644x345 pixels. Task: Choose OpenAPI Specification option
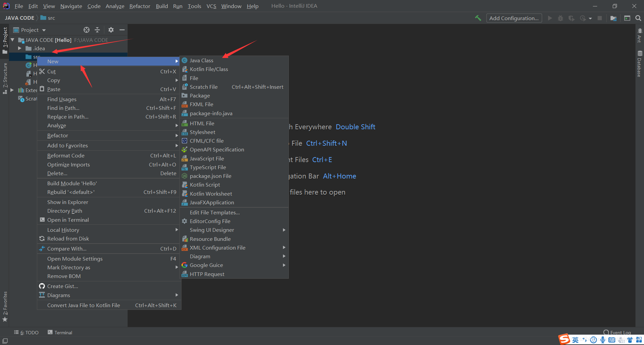point(234,149)
